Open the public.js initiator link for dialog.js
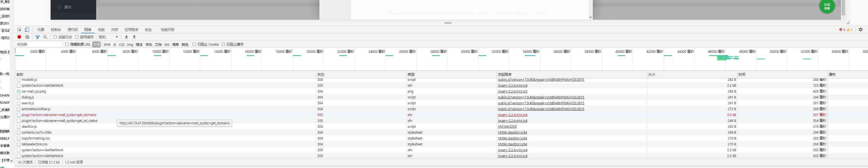The image size is (868, 168). [x=541, y=97]
